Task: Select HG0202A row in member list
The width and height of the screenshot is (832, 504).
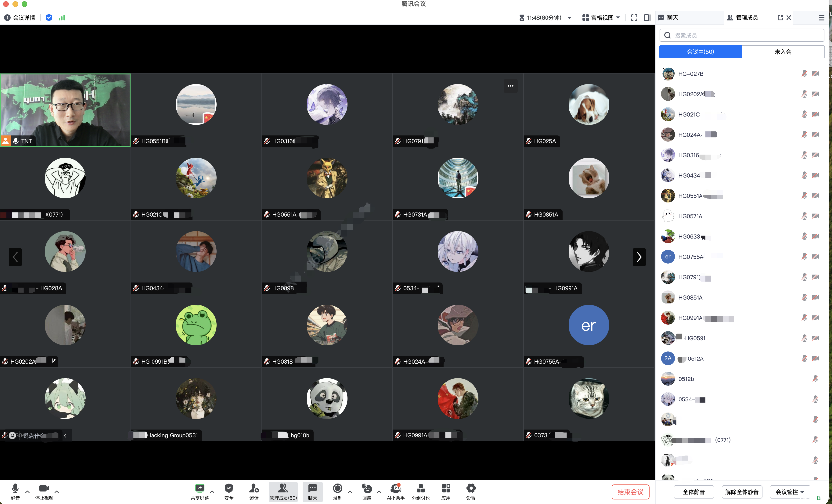Action: click(742, 94)
